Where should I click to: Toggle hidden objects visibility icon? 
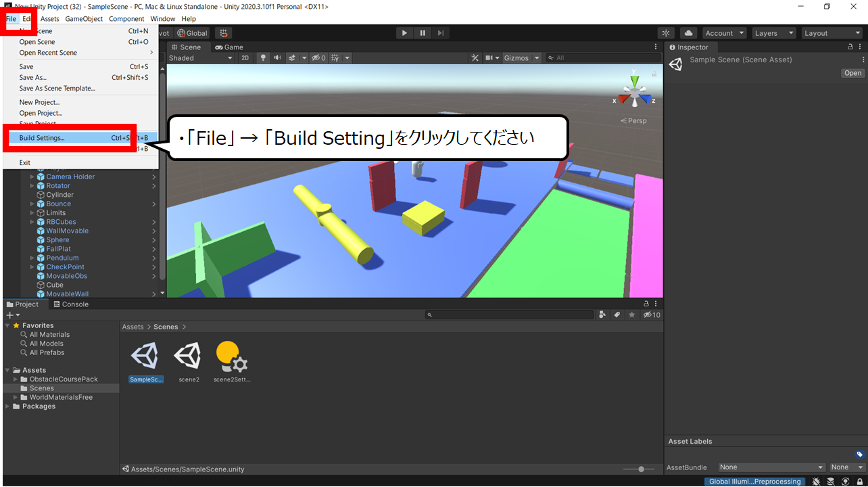click(318, 58)
